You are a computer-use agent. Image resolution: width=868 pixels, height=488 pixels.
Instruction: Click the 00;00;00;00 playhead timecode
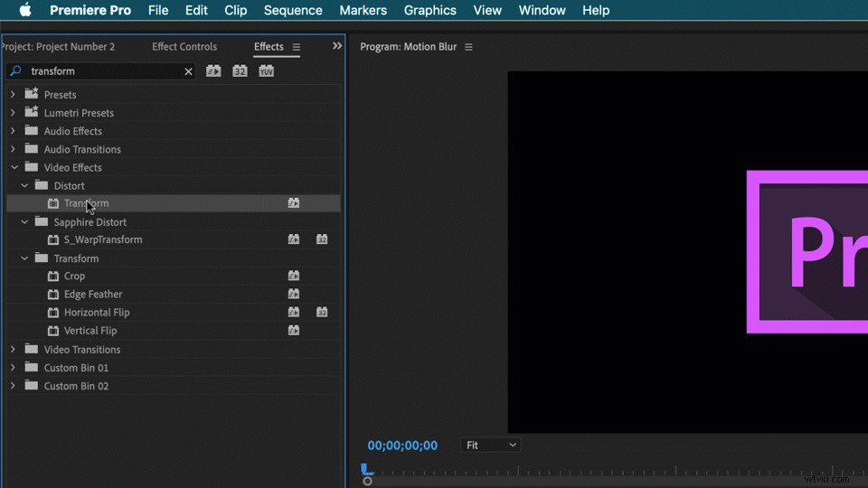coord(402,446)
